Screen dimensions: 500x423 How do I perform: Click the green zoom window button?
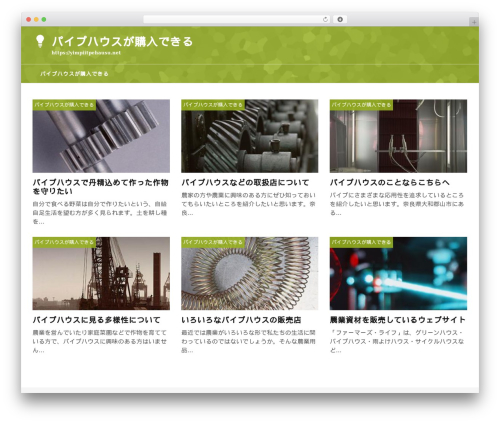[44, 19]
